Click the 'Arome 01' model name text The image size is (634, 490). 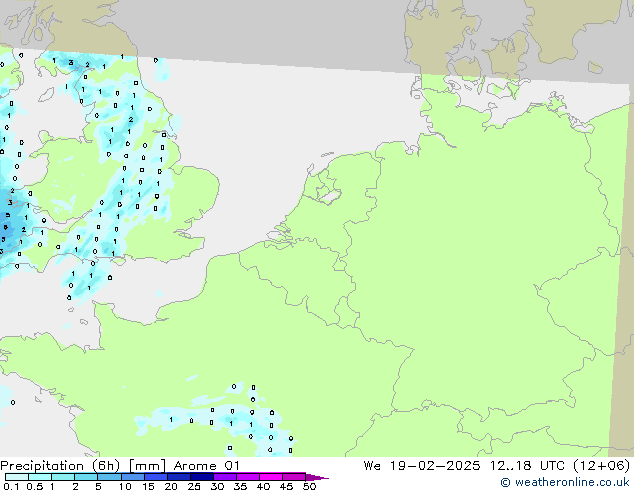(x=207, y=466)
